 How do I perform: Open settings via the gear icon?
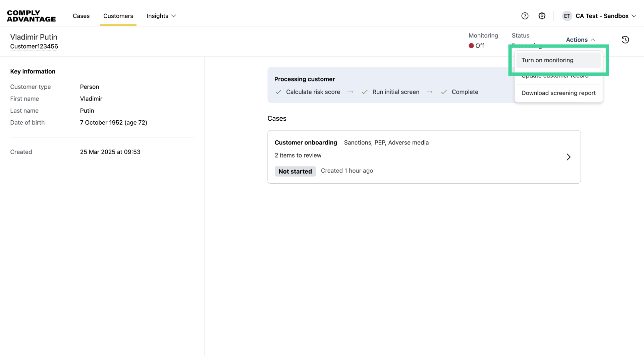pos(542,16)
